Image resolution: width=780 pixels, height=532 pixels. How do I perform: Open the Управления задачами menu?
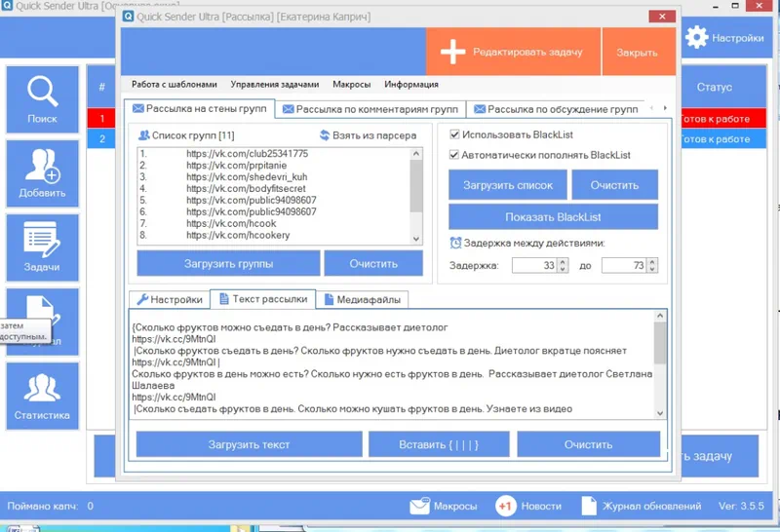(x=275, y=85)
